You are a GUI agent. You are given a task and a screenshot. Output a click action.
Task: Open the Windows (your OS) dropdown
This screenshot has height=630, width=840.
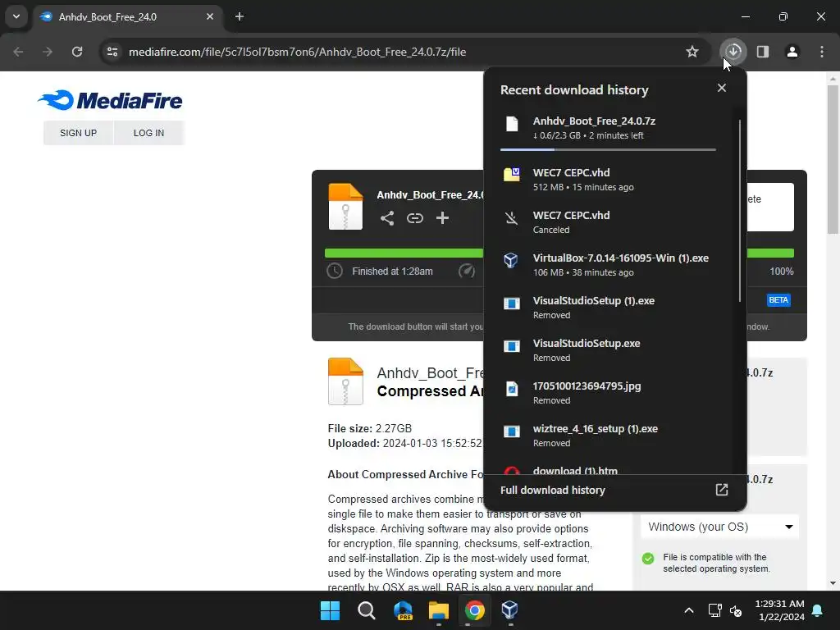point(719,527)
